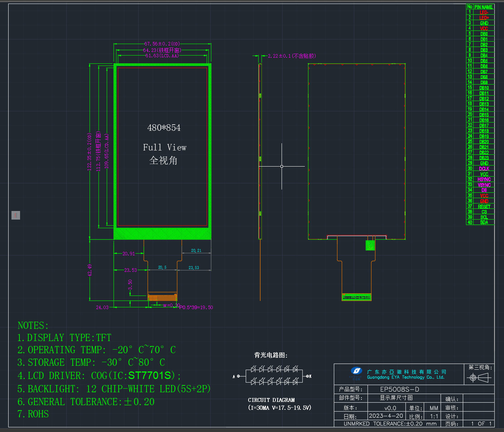Click the date "2023-4-20"

coord(386,416)
